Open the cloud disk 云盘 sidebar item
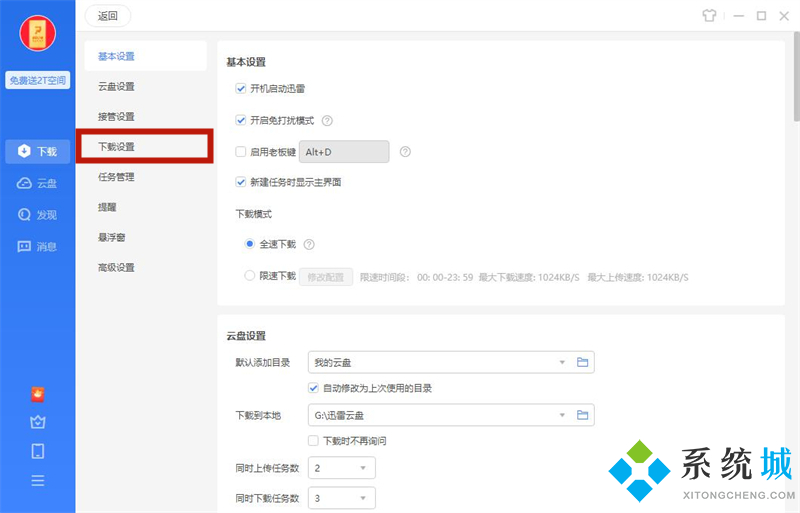Screen dimensions: 800x513 pos(37,183)
